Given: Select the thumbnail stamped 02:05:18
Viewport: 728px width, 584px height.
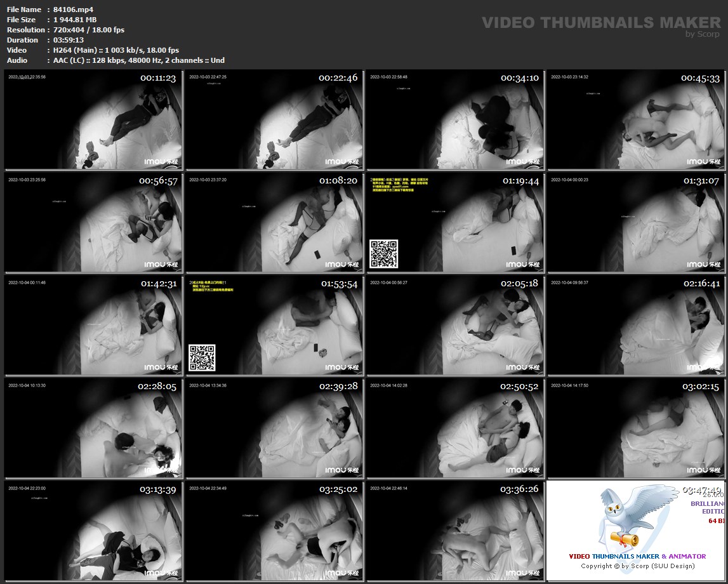Looking at the screenshot, I should tap(455, 325).
